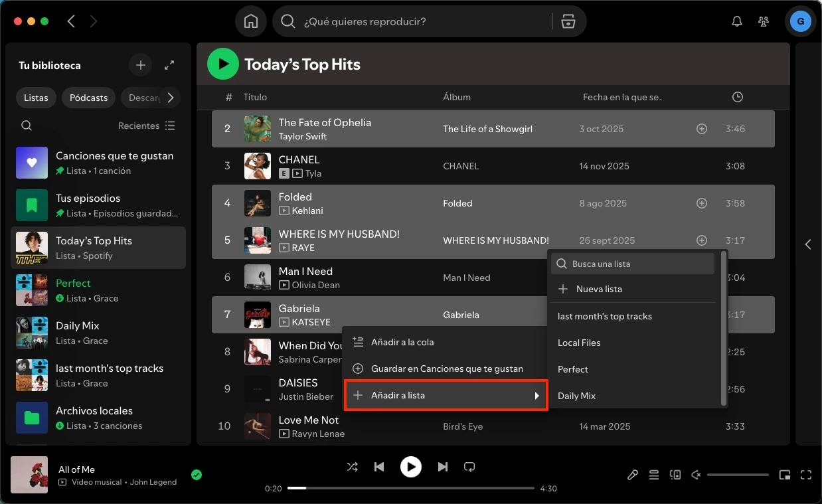Viewport: 822px width, 504px height.
Task: Play Today's Top Hits with the green button
Action: (x=222, y=64)
